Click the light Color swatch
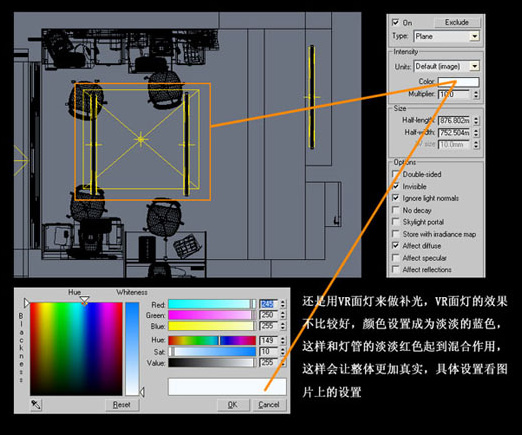 [x=458, y=82]
